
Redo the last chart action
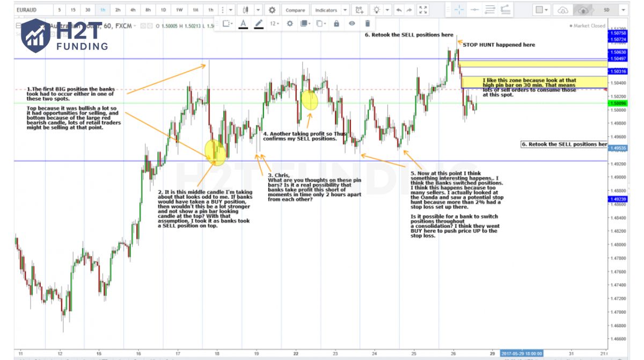pos(409,9)
